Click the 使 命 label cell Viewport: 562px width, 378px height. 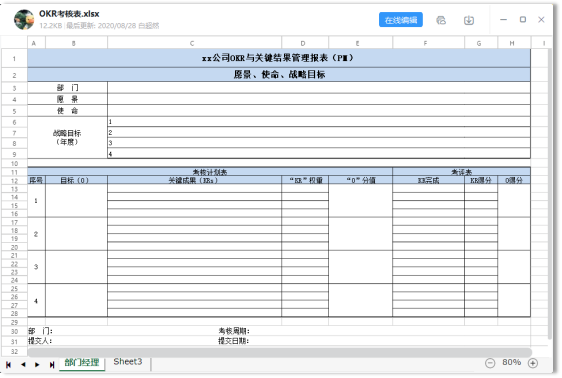click(x=67, y=111)
